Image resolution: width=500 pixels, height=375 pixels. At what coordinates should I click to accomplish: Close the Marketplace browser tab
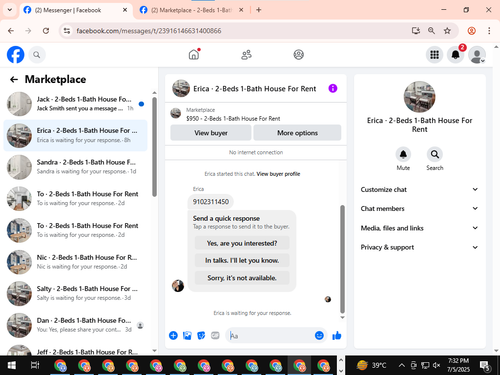coord(241,10)
